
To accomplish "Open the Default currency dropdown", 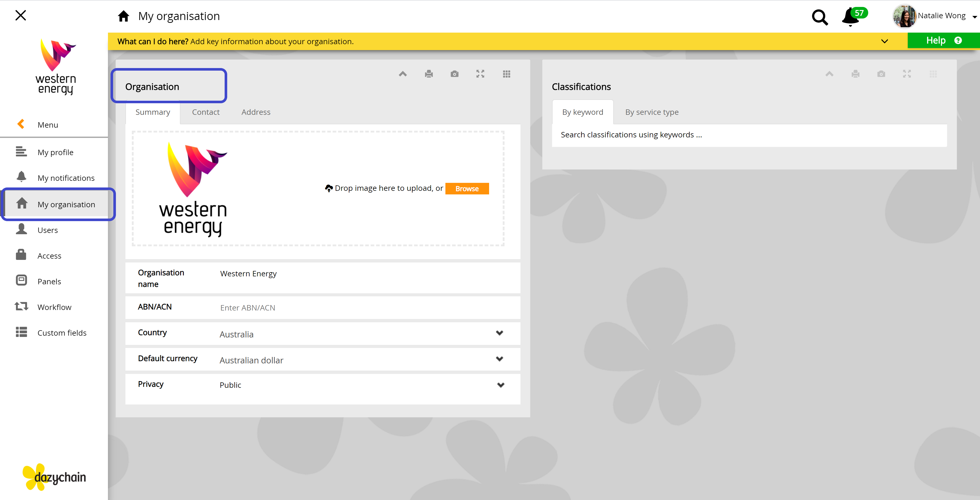I will coord(323,359).
